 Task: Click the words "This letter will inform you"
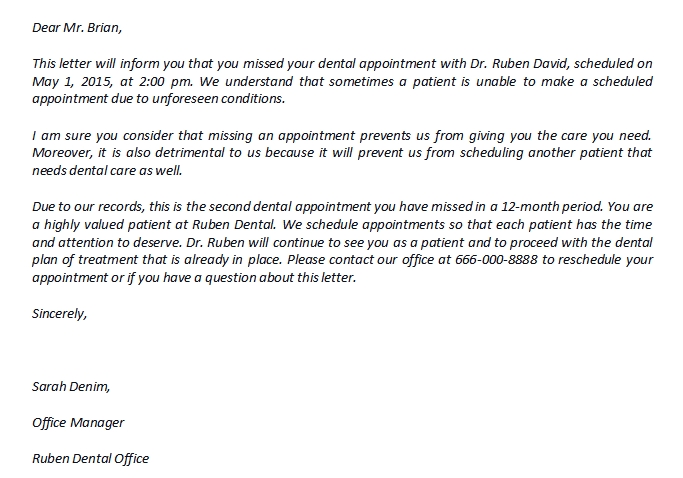click(x=110, y=63)
